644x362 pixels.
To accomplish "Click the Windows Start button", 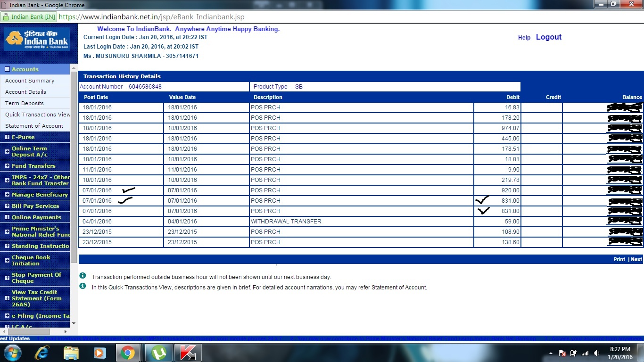I will [12, 353].
